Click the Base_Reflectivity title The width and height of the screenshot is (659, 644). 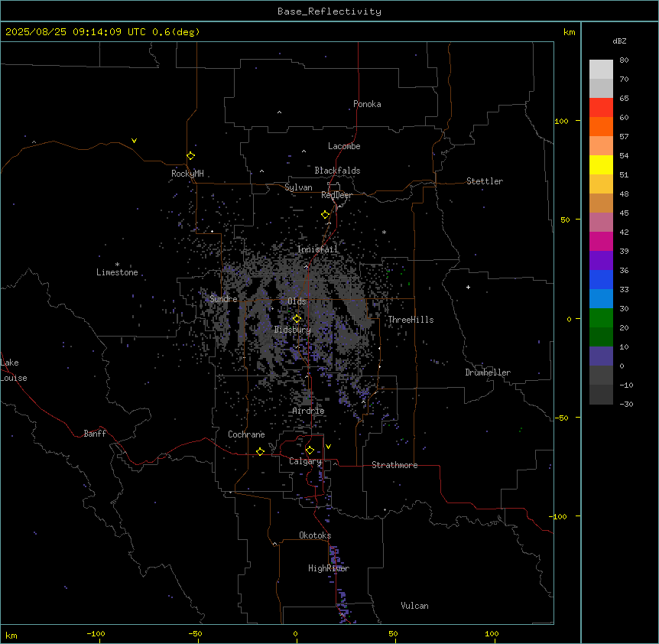coord(329,11)
